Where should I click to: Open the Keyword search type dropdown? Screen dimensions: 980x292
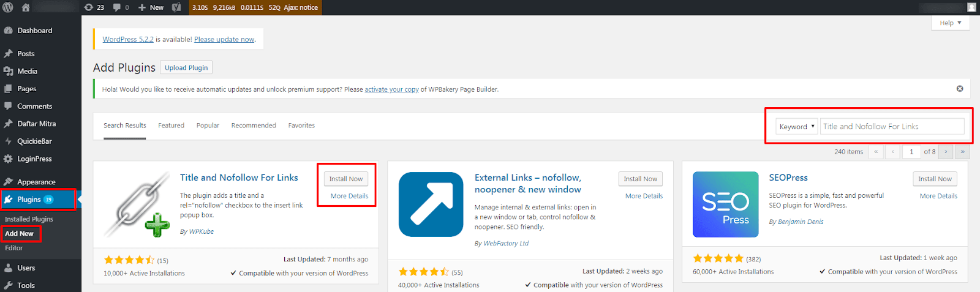pos(796,127)
